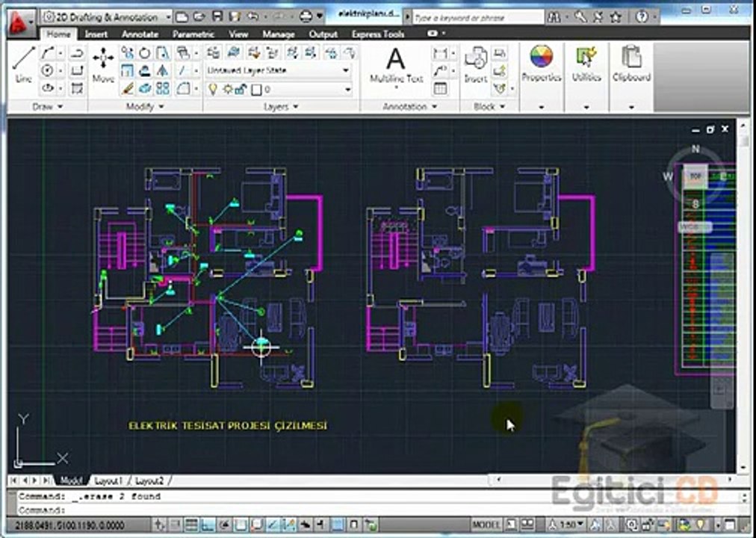This screenshot has width=756, height=538.
Task: Click TOP face of ViewCube
Action: tap(695, 176)
